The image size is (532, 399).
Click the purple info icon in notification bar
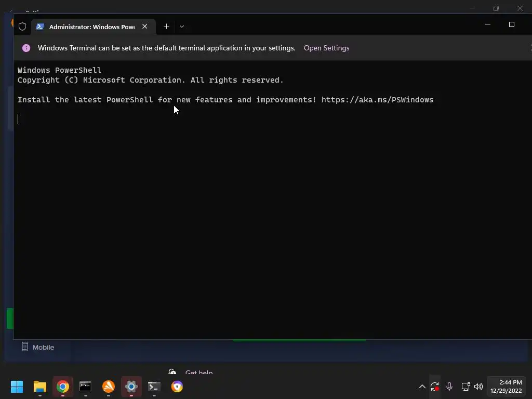tap(26, 48)
